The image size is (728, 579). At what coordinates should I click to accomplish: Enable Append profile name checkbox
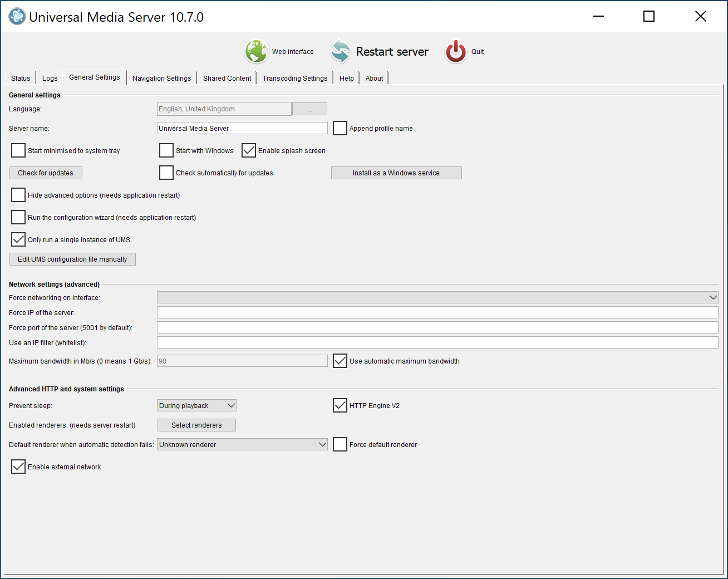pos(340,128)
